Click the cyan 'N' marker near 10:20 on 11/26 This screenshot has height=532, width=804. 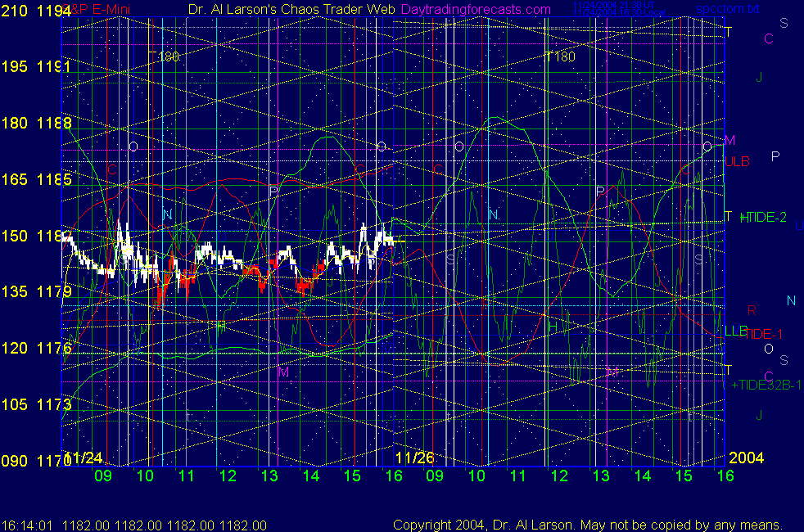click(493, 214)
